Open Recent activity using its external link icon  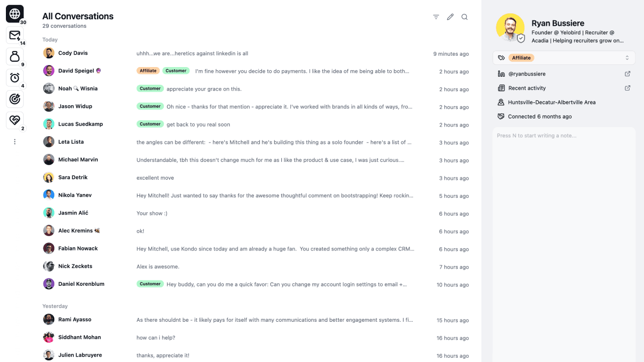pyautogui.click(x=627, y=87)
